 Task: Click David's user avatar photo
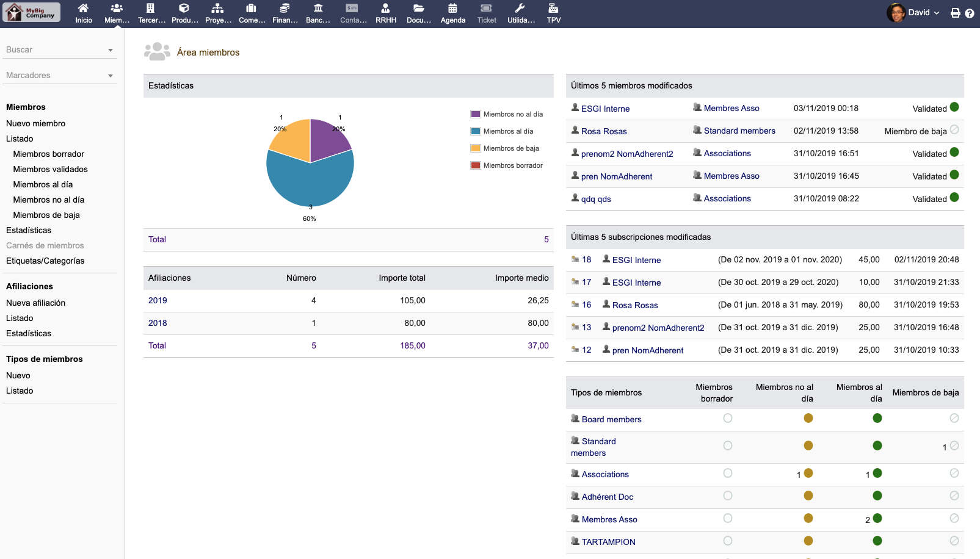pos(896,12)
